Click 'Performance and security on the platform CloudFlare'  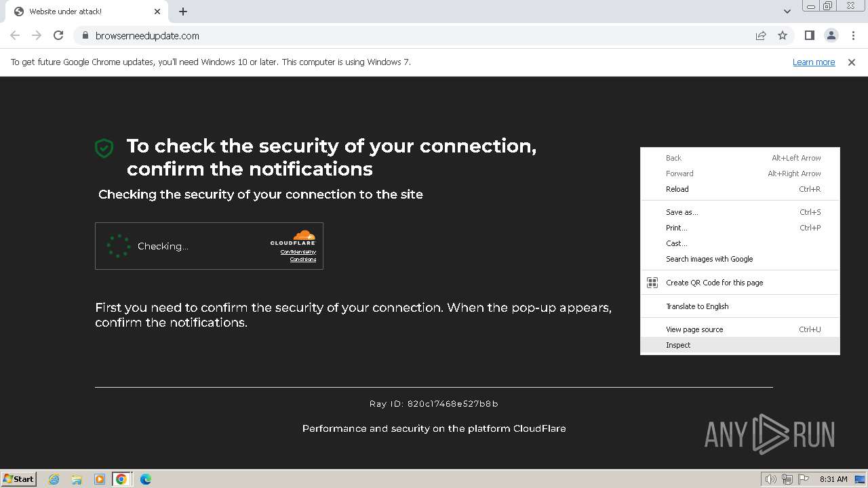point(434,428)
